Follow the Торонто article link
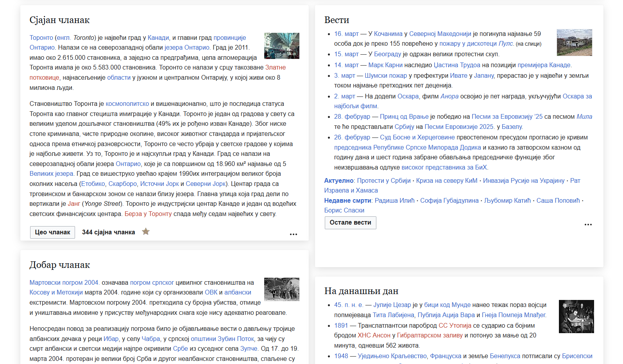The image size is (623, 364). click(x=41, y=37)
